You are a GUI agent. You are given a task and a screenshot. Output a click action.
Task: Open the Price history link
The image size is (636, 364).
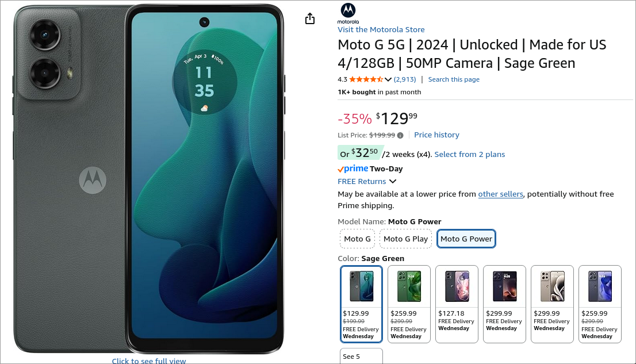[436, 135]
